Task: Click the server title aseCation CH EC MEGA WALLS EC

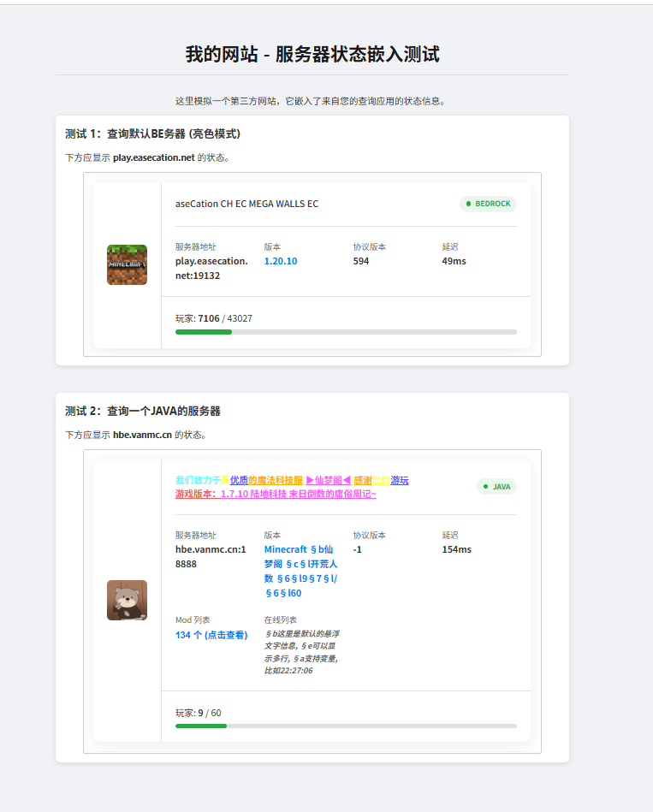Action: tap(246, 204)
